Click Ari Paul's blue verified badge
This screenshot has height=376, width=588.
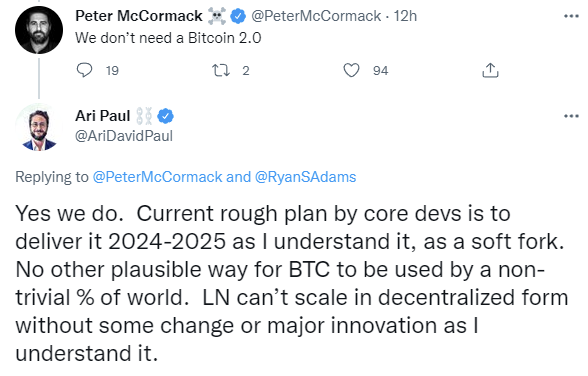pyautogui.click(x=165, y=116)
